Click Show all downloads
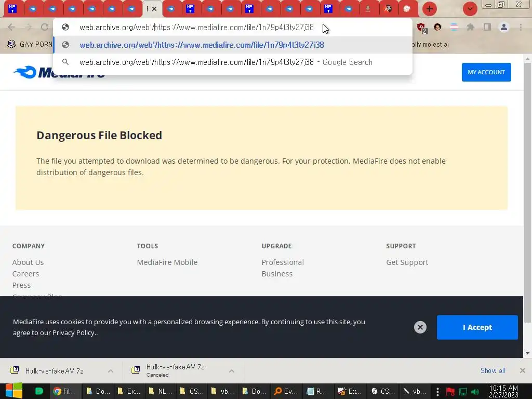 click(493, 370)
